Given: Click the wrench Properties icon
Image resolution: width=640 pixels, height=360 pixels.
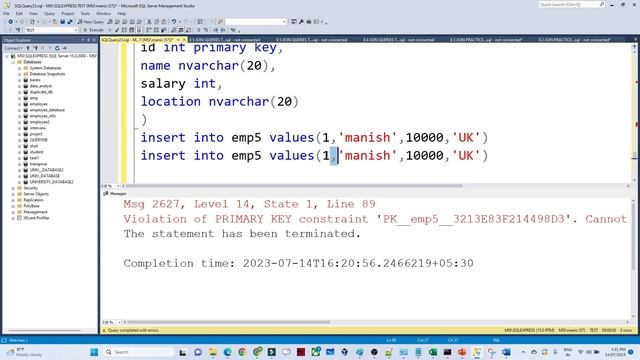Looking at the screenshot, I should 301,22.
